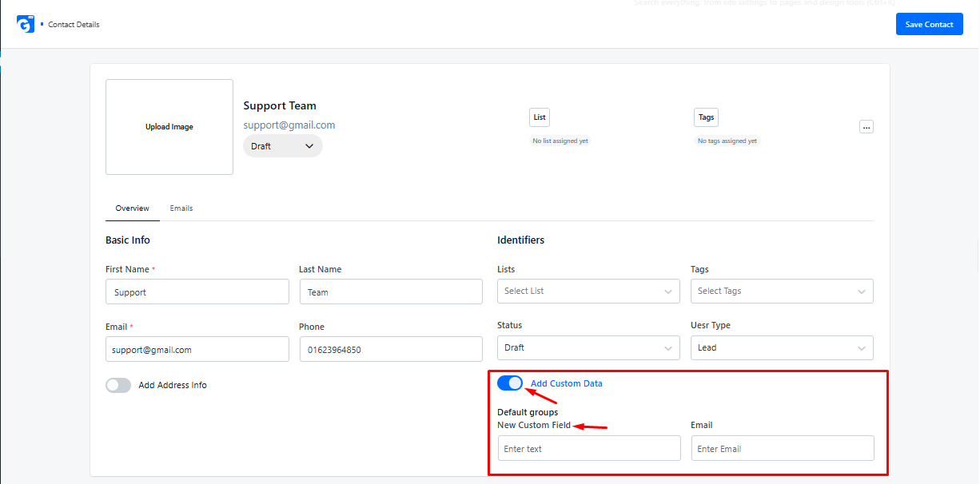The image size is (980, 484).
Task: Click the support@gmail.com text under name
Action: coord(289,125)
